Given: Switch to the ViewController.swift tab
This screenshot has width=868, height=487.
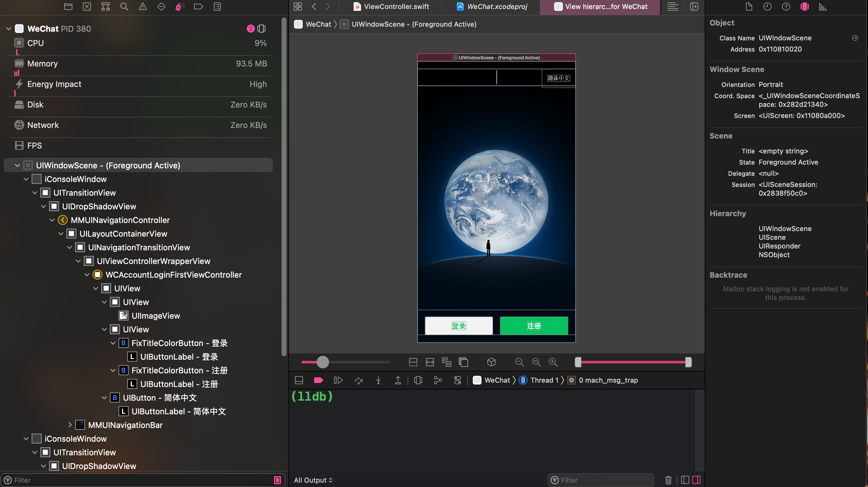Looking at the screenshot, I should tap(391, 7).
